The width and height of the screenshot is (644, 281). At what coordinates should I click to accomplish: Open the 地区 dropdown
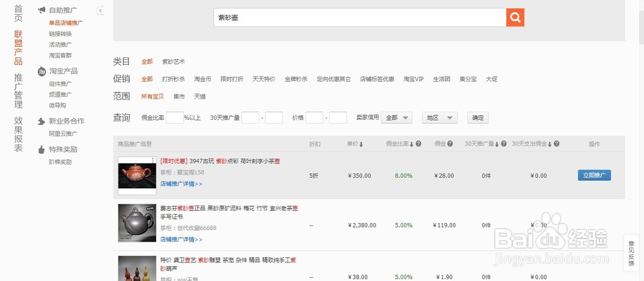tap(440, 118)
